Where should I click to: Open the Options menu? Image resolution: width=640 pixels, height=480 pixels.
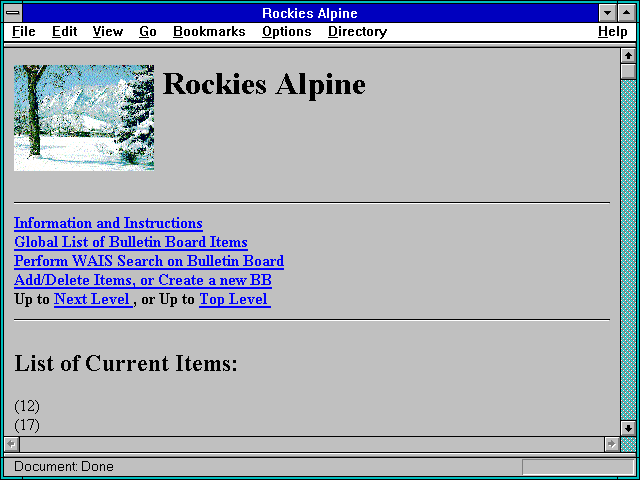tap(287, 31)
